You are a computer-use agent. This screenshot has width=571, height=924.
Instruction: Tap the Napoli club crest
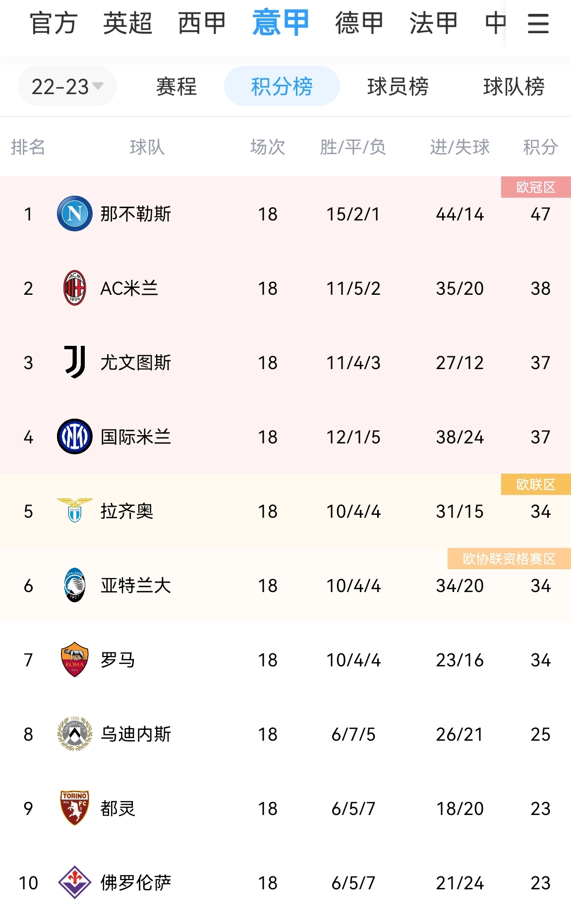pos(75,214)
